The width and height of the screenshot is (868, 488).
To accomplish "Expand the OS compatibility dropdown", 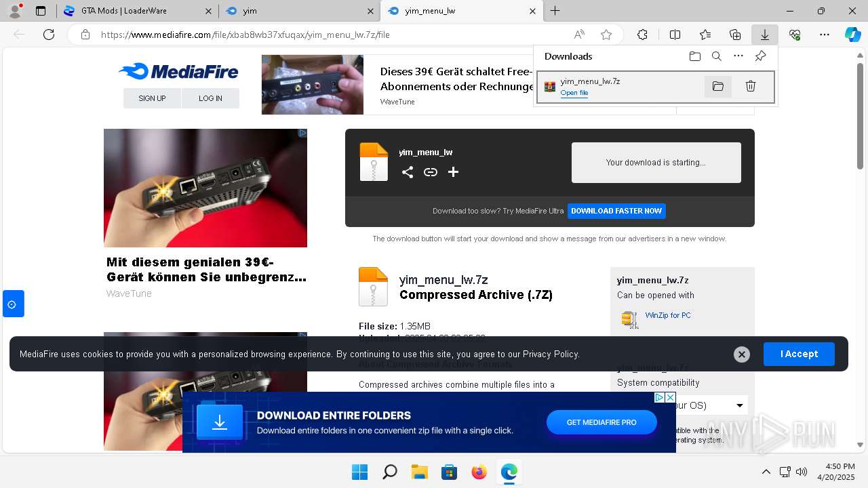I will pos(739,405).
